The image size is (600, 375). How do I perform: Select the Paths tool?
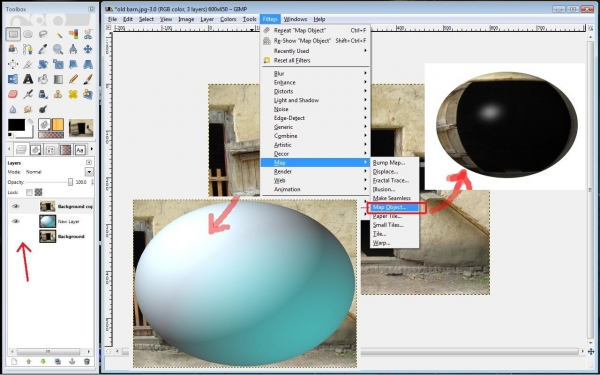point(28,49)
